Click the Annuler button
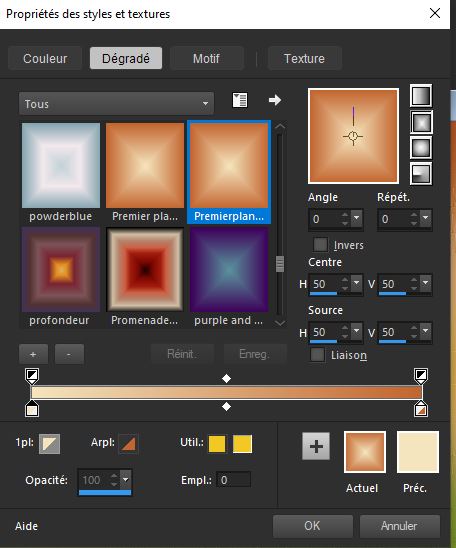Image resolution: width=456 pixels, height=548 pixels. [x=399, y=526]
